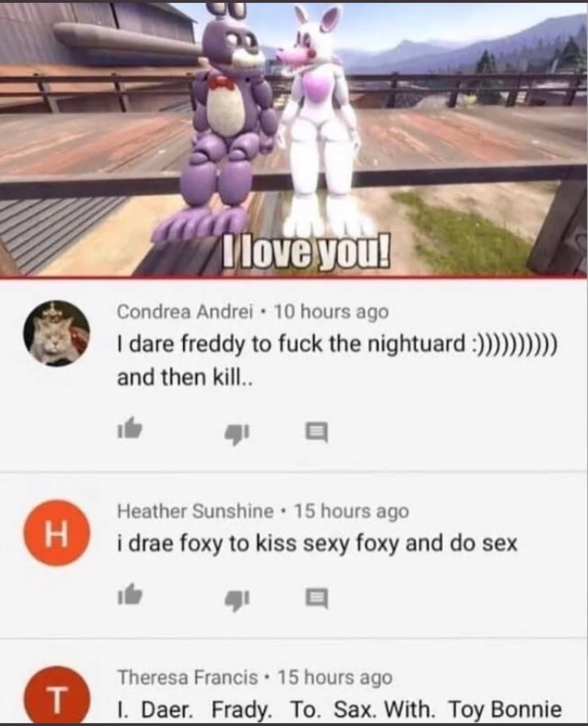Viewport: 588px width, 726px height.
Task: Visit Condrea Andrei's channel name
Action: 185,312
